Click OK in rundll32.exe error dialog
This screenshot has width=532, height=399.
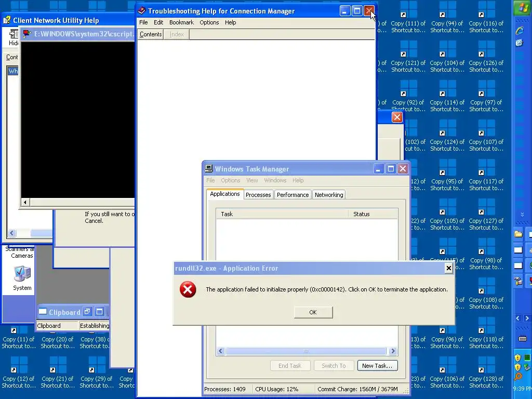(x=313, y=312)
